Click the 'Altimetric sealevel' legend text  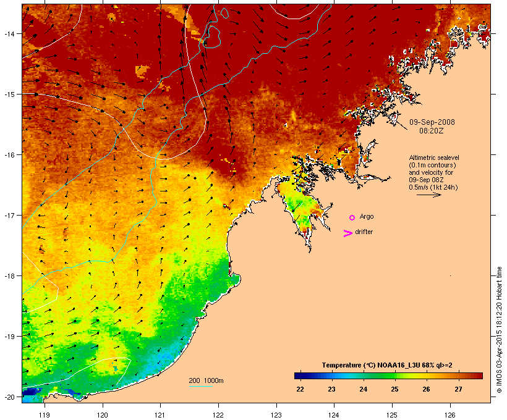click(x=434, y=157)
